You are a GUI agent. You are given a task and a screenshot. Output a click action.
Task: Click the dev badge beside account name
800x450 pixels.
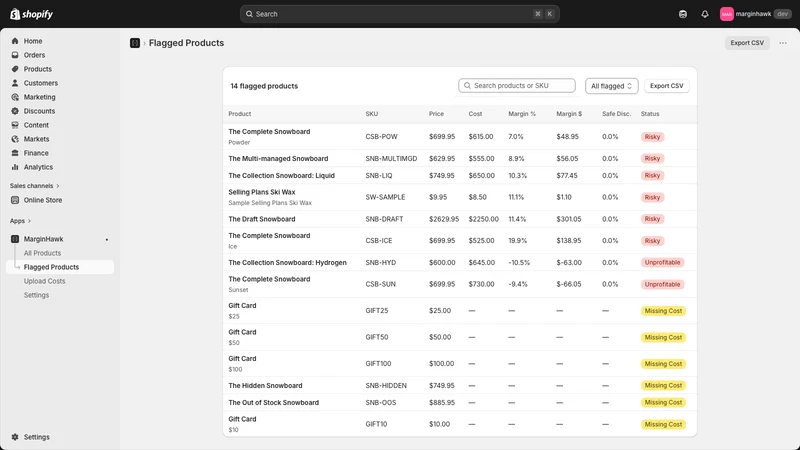pyautogui.click(x=782, y=14)
